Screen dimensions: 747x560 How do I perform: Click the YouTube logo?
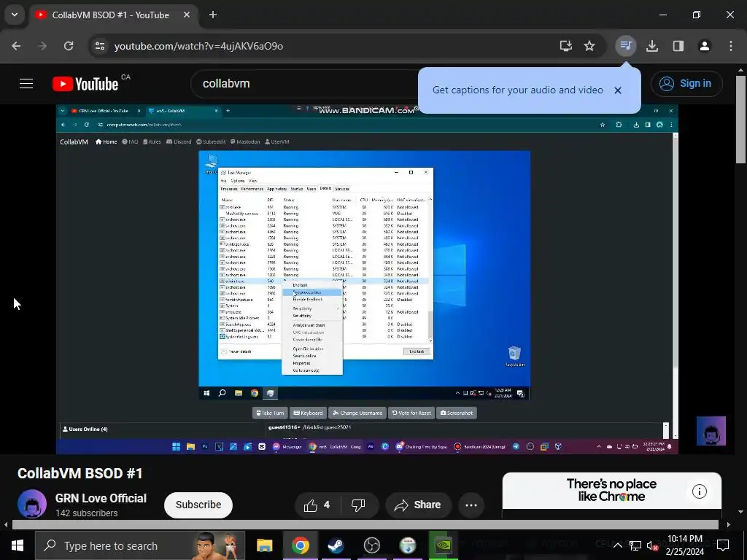pyautogui.click(x=85, y=84)
